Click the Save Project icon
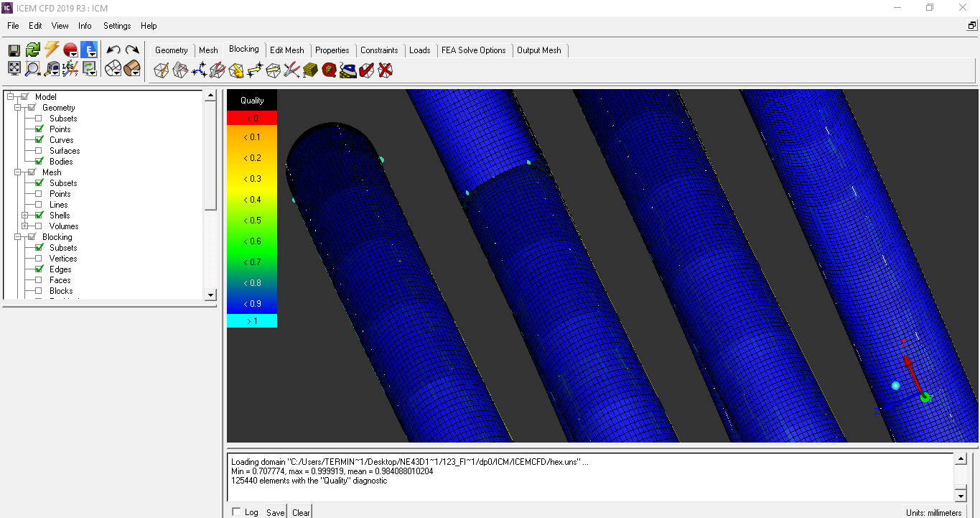This screenshot has height=518, width=980. [x=14, y=50]
